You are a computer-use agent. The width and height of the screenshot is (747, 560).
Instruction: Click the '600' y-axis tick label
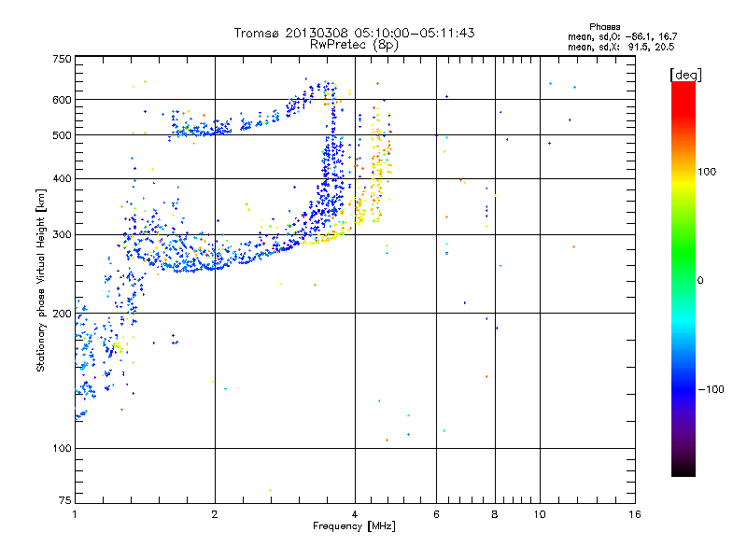pos(62,100)
